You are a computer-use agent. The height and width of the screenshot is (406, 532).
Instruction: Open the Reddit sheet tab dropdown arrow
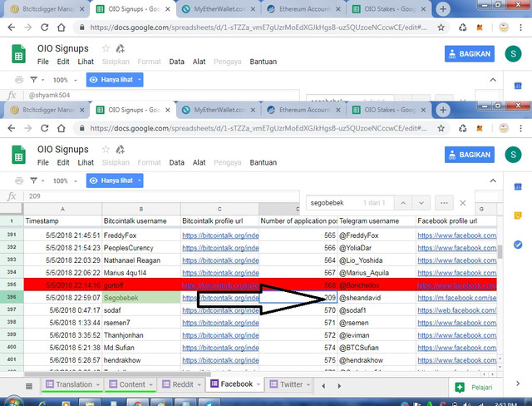click(199, 384)
